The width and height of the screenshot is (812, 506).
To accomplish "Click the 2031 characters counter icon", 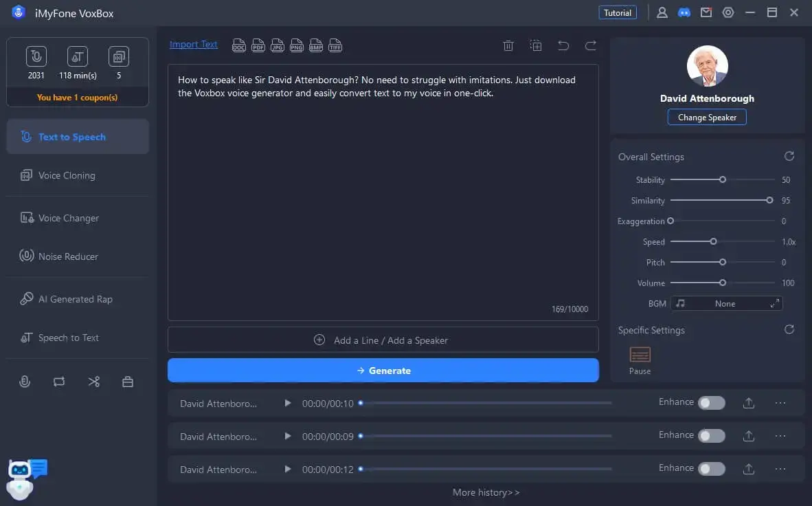I will [x=36, y=56].
